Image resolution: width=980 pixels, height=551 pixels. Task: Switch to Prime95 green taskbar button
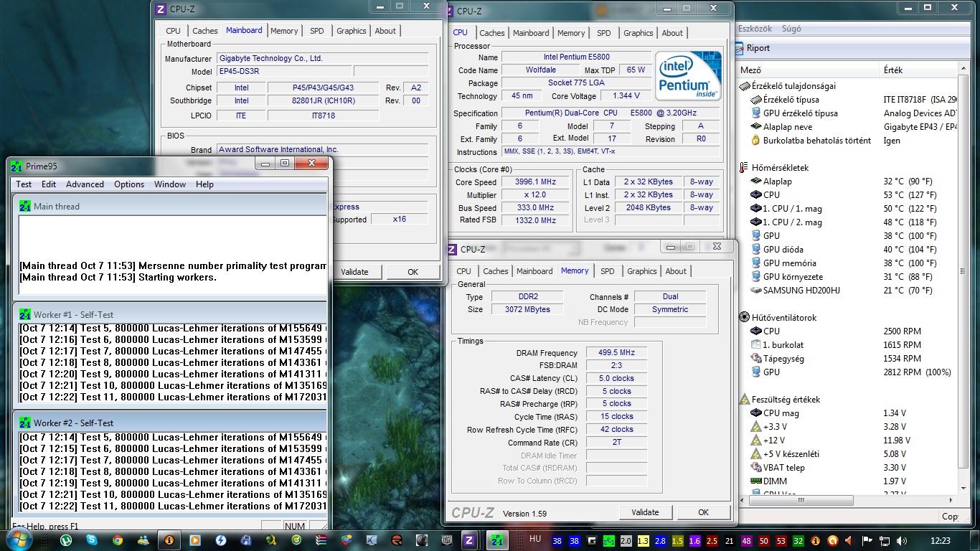pos(496,540)
